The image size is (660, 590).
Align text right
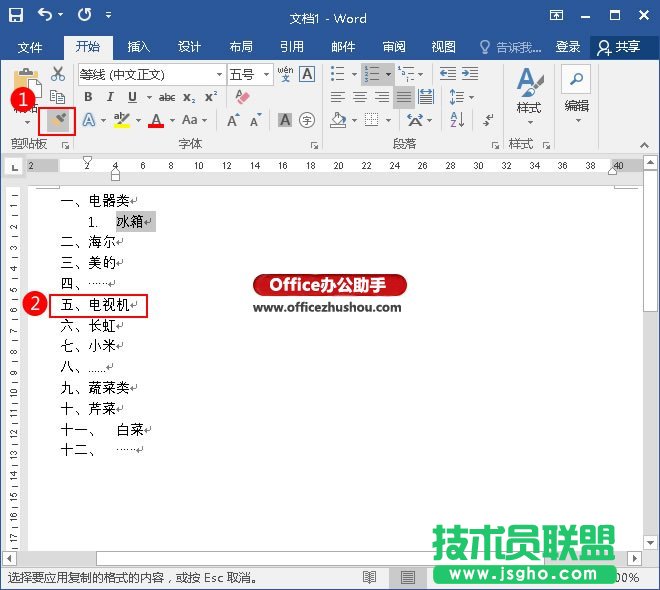click(x=382, y=97)
